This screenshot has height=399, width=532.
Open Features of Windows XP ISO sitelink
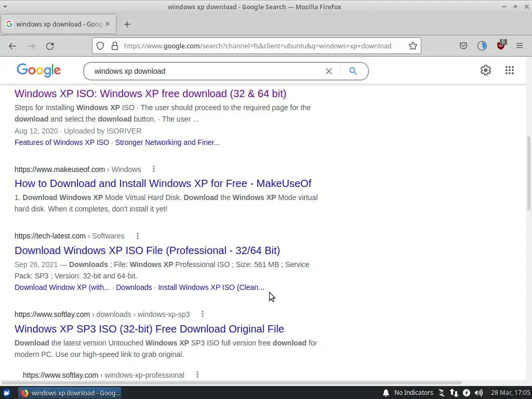click(62, 142)
